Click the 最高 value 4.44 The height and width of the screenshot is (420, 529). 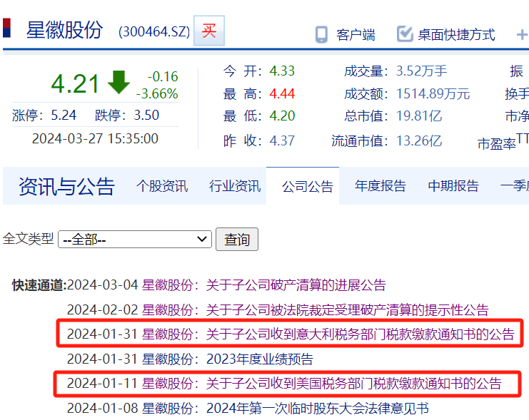282,93
